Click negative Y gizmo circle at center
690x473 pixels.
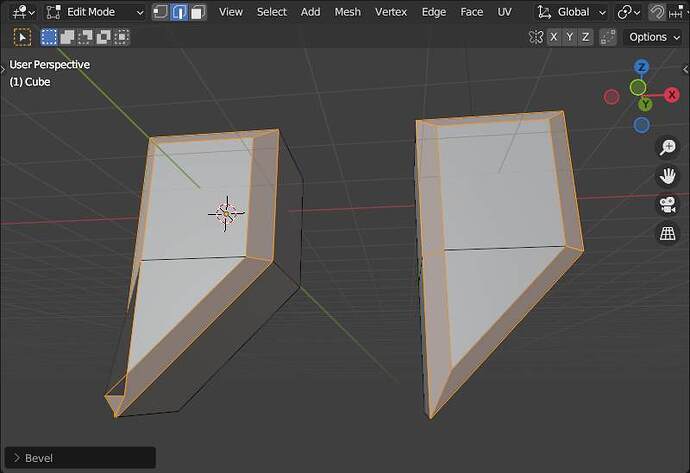[638, 88]
